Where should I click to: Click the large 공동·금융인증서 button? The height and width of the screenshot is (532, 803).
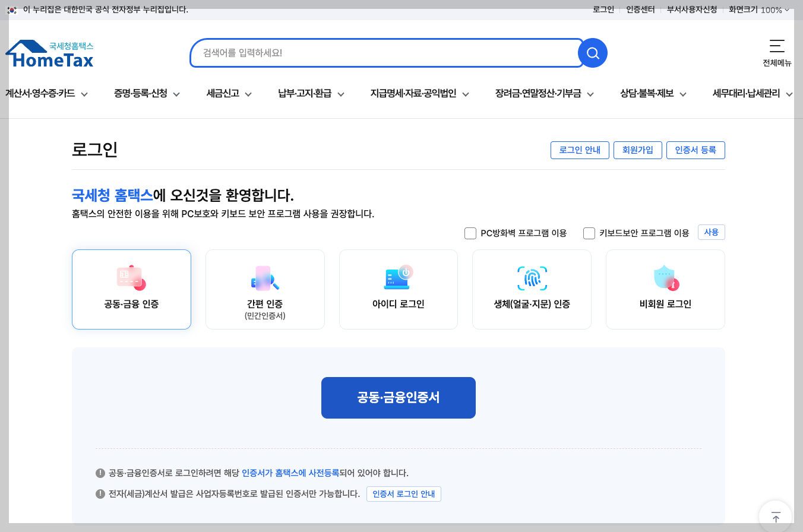pyautogui.click(x=399, y=398)
